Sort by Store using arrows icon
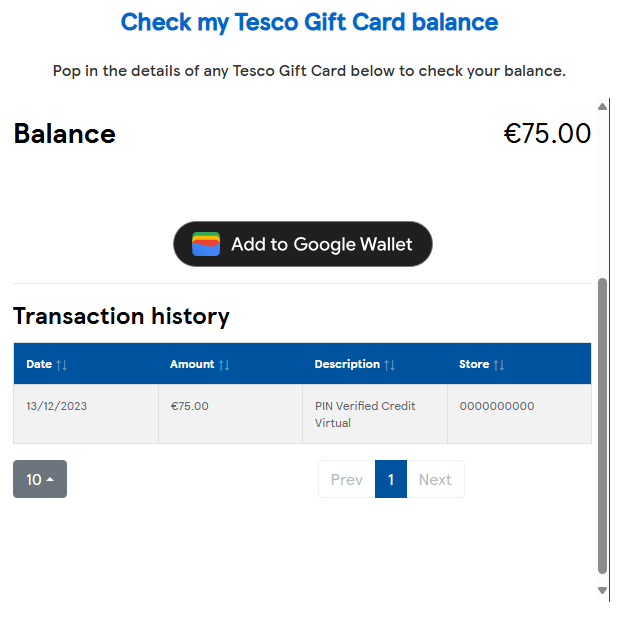Viewport: 620px width, 621px height. pos(499,365)
